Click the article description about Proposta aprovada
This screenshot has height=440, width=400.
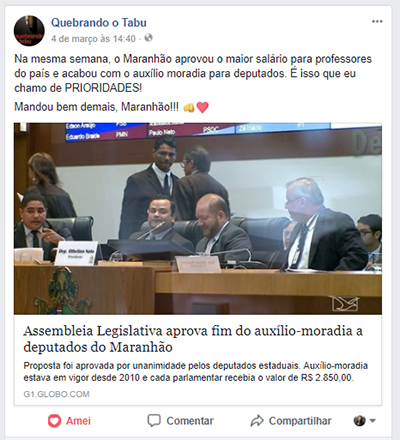click(195, 372)
